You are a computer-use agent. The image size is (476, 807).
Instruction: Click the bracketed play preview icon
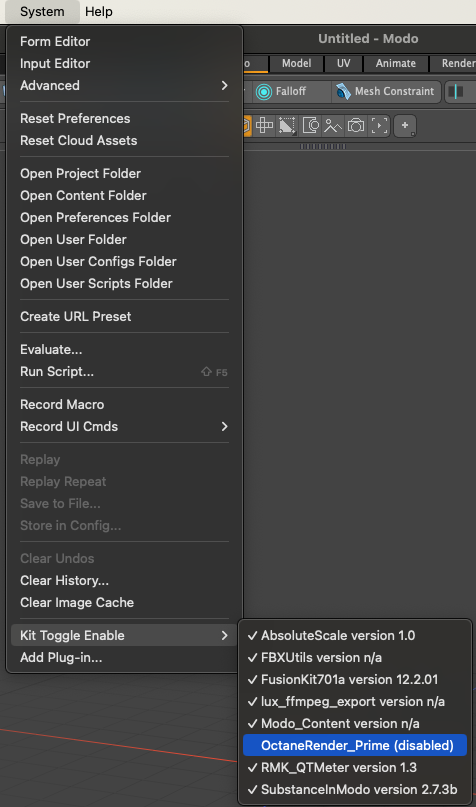pyautogui.click(x=379, y=126)
